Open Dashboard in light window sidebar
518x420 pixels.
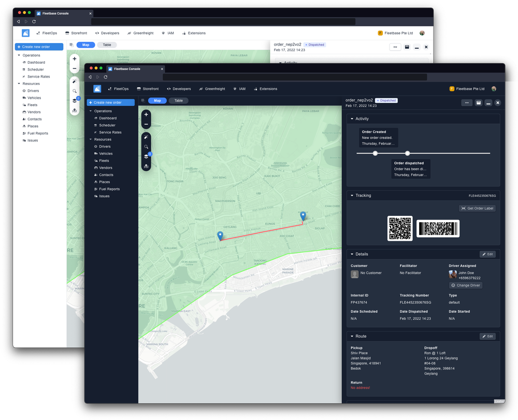coord(34,63)
